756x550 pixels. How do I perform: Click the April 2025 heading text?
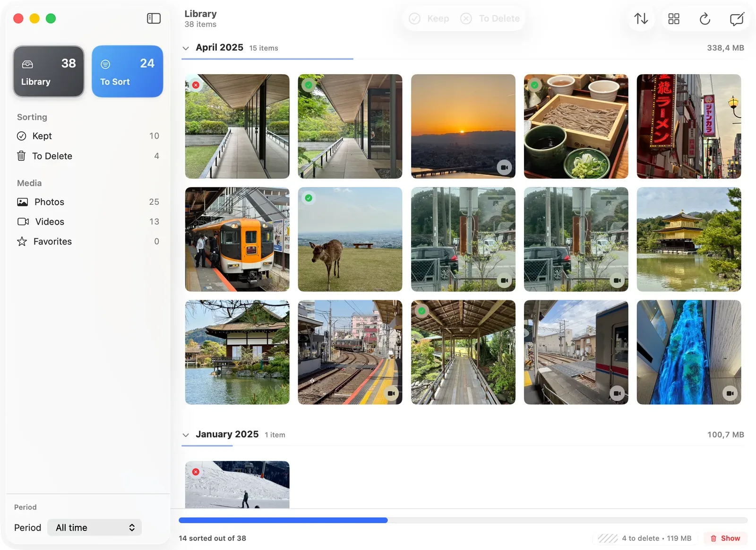coord(220,48)
